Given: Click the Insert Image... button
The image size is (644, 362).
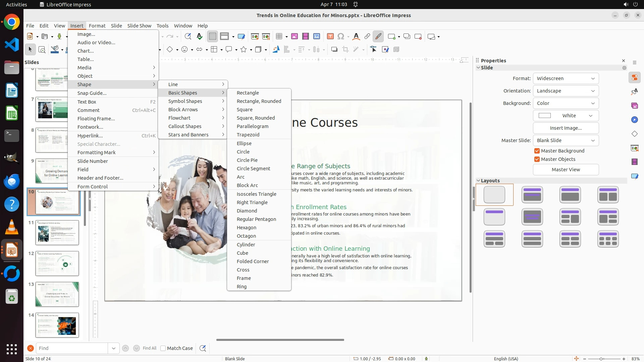Looking at the screenshot, I should [x=566, y=128].
